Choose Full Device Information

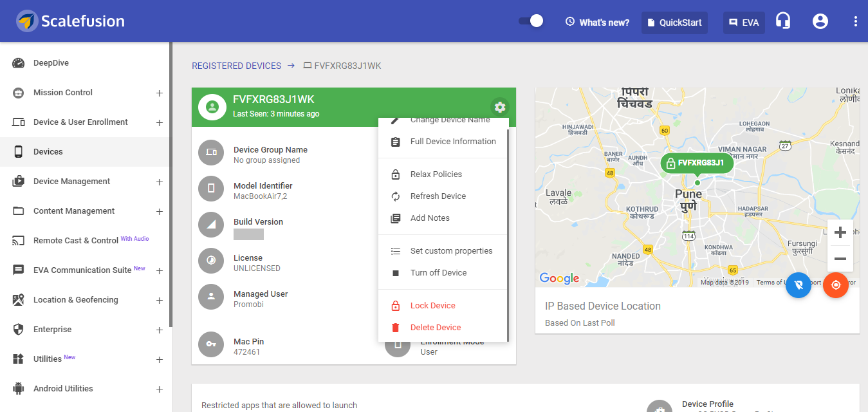coord(443,142)
